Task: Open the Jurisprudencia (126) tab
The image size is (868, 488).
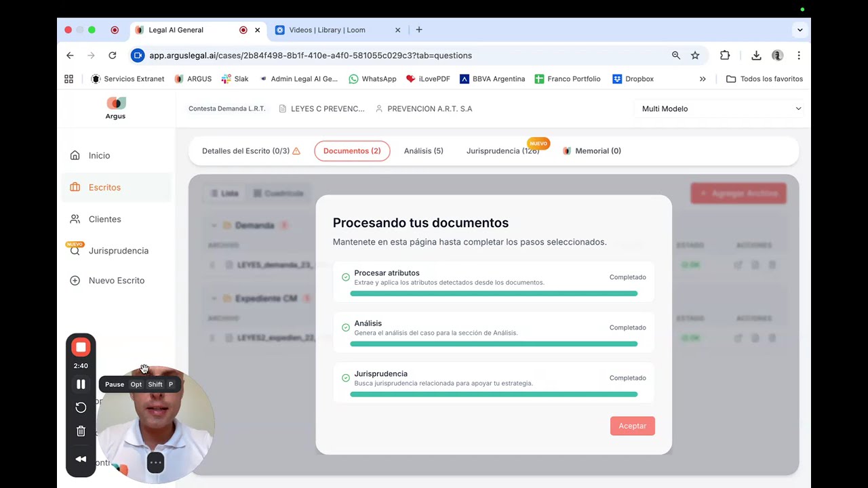Action: 503,151
